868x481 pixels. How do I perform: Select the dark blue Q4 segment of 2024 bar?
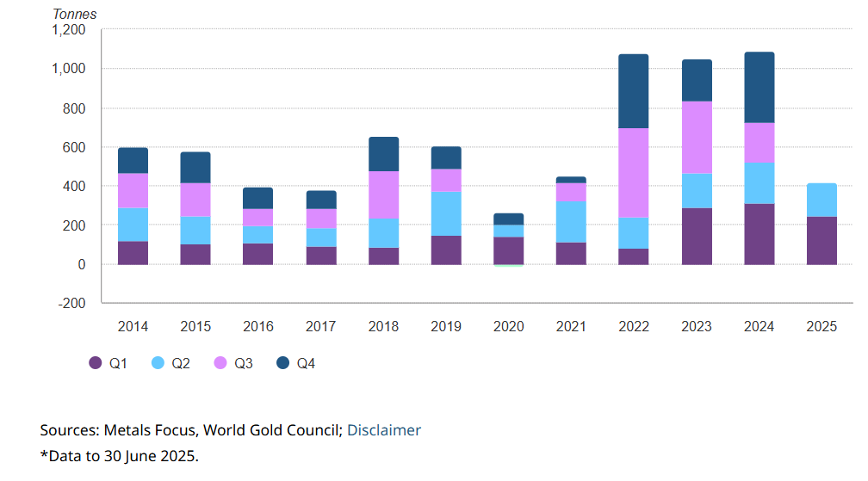759,87
